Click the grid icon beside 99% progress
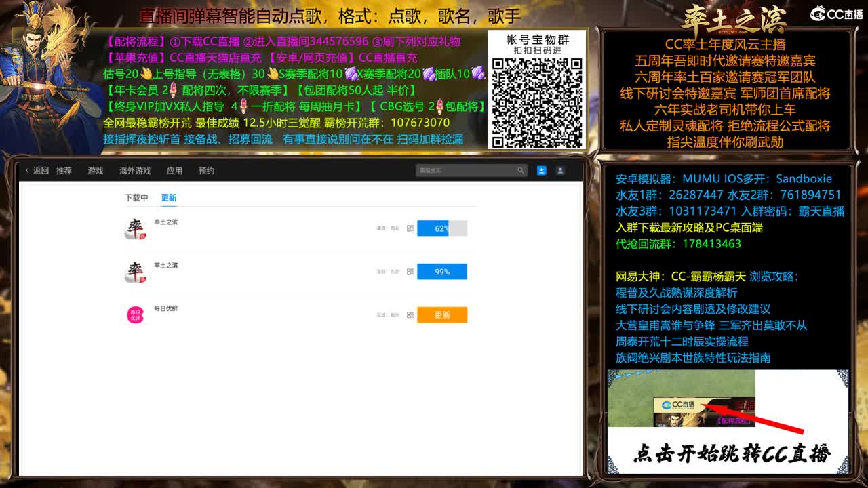868x488 pixels. 410,272
